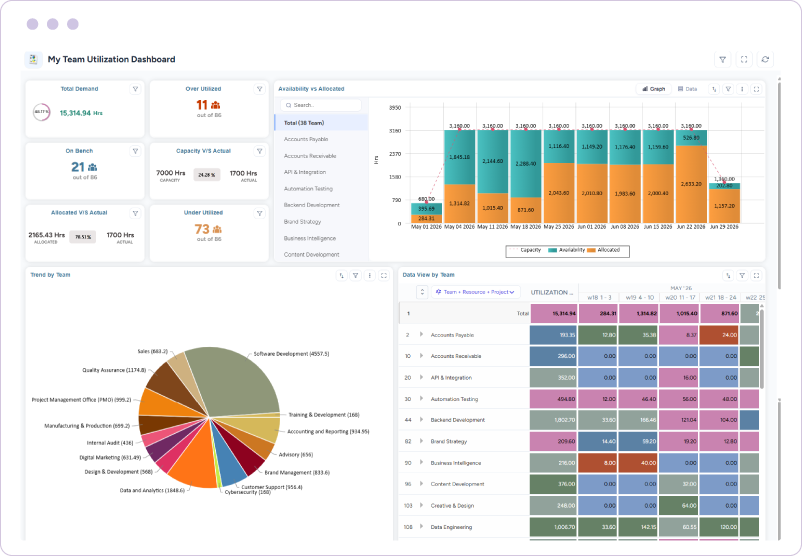This screenshot has width=802, height=556.
Task: Click the dashboard page vertical scrollbar
Action: click(779, 184)
